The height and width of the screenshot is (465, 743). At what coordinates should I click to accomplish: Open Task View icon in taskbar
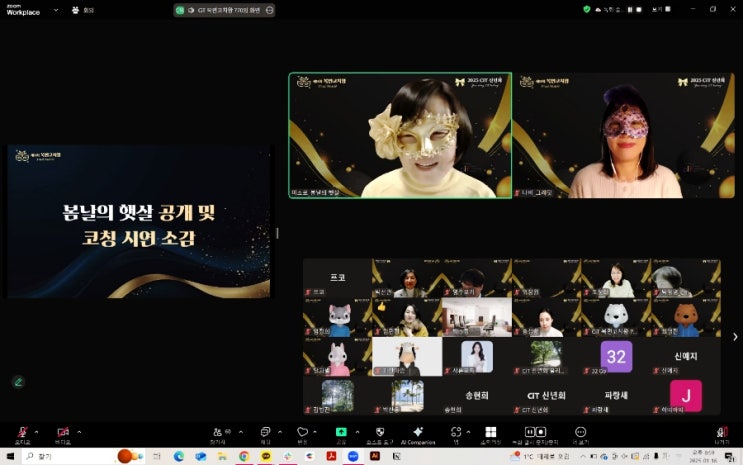click(x=157, y=456)
